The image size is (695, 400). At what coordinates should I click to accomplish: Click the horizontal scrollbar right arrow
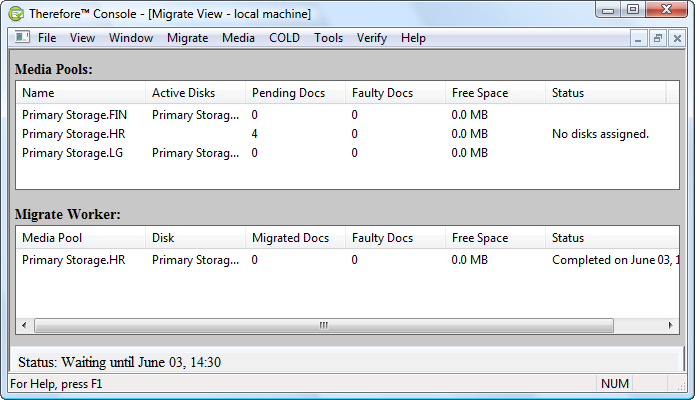coord(670,325)
